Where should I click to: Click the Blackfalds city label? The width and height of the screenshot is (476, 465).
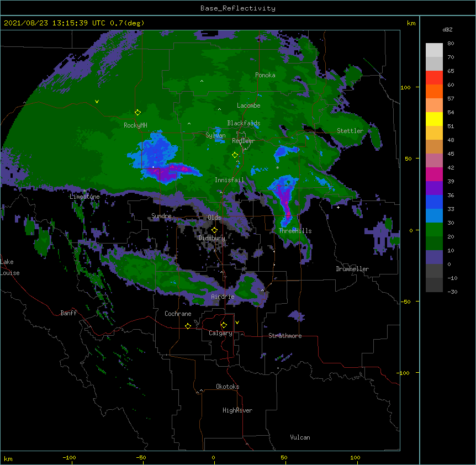pos(244,123)
